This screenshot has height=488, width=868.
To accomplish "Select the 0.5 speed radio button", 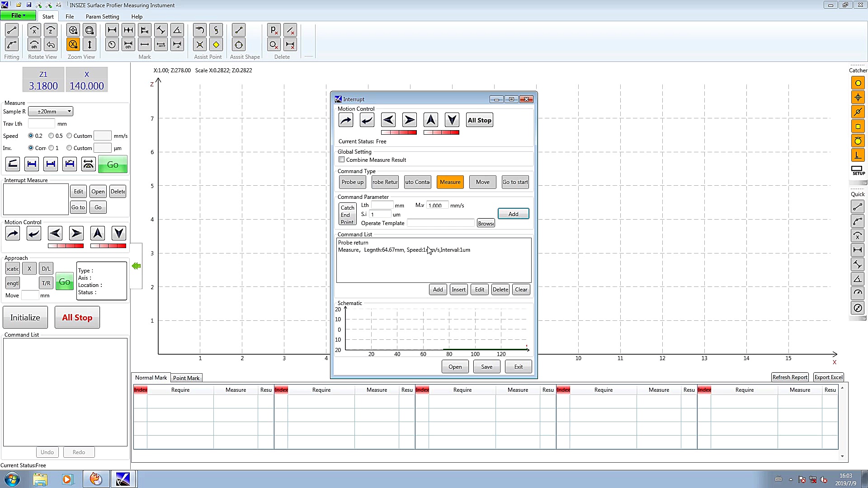I will [x=51, y=136].
